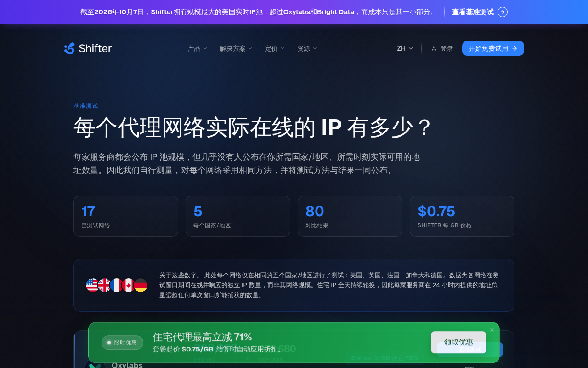This screenshot has width=588, height=368.
Task: Click the United States flag icon
Action: [92, 285]
